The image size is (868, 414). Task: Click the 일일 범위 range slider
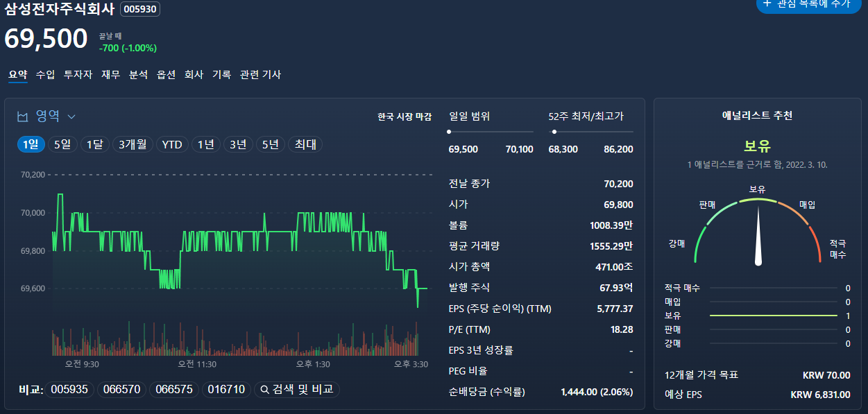click(x=491, y=131)
